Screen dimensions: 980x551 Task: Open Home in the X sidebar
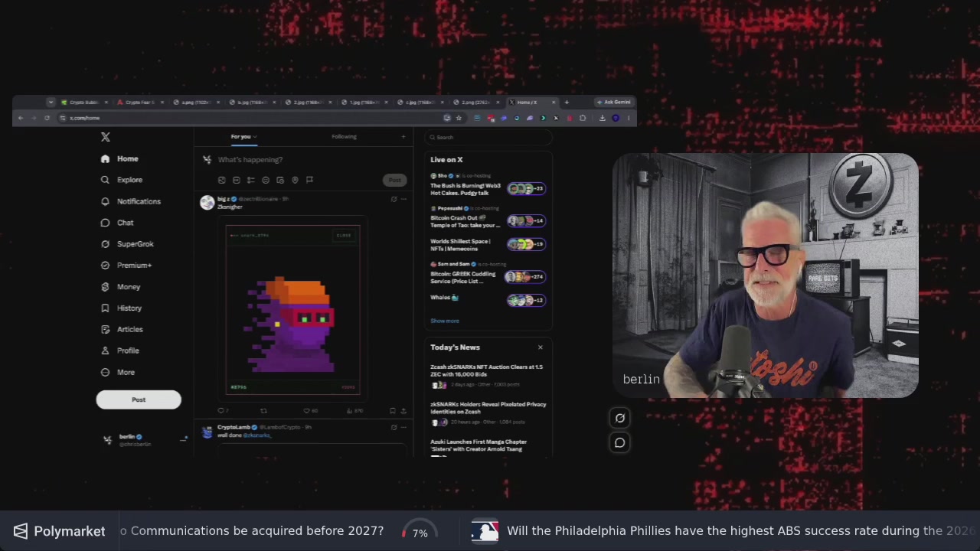point(120,158)
